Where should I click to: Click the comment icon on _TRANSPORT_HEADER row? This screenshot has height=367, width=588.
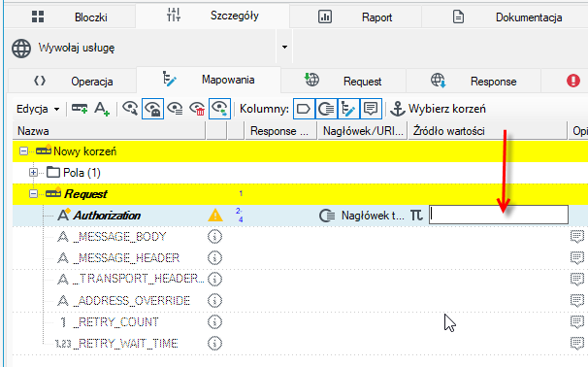click(577, 280)
